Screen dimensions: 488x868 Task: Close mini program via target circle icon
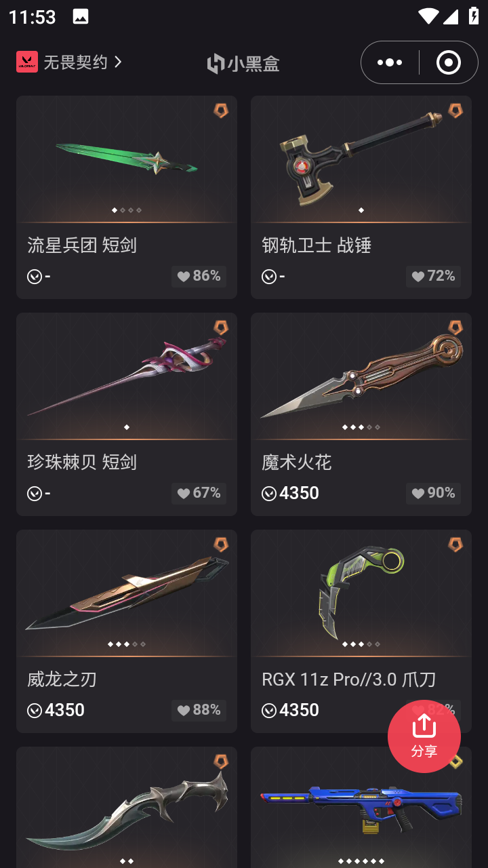point(449,62)
